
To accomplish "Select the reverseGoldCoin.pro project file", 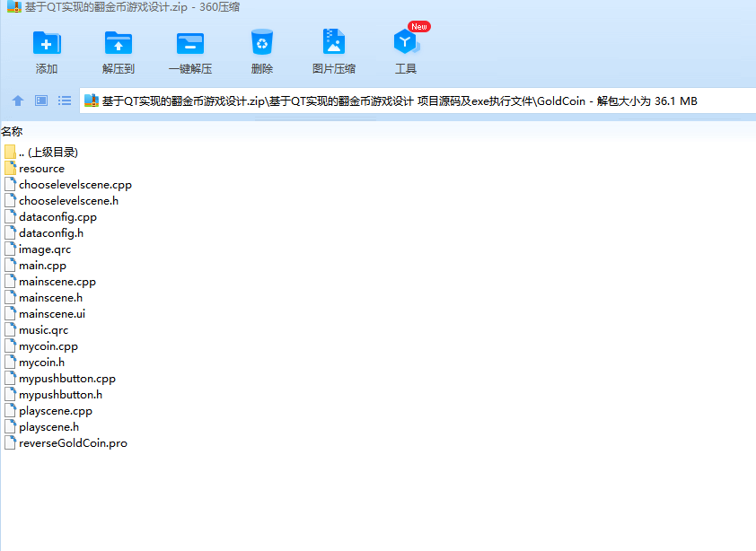I will 73,442.
